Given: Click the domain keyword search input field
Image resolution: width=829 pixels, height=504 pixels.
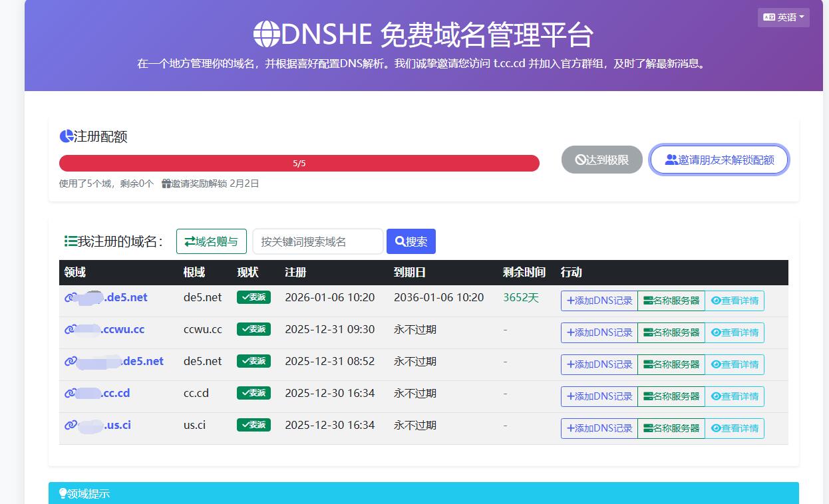Looking at the screenshot, I should [x=317, y=241].
